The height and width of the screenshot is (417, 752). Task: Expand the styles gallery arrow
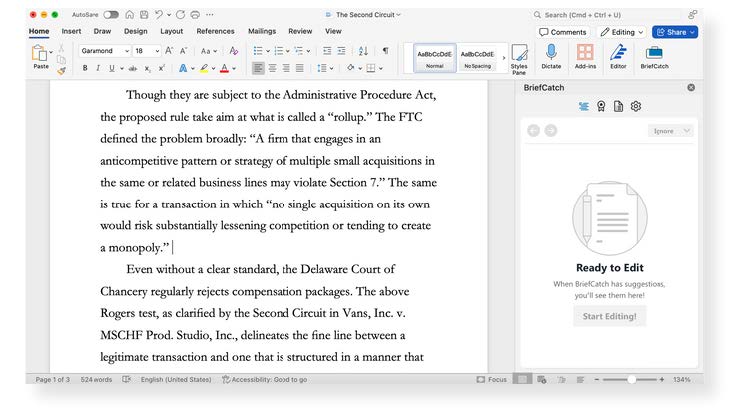pos(504,58)
